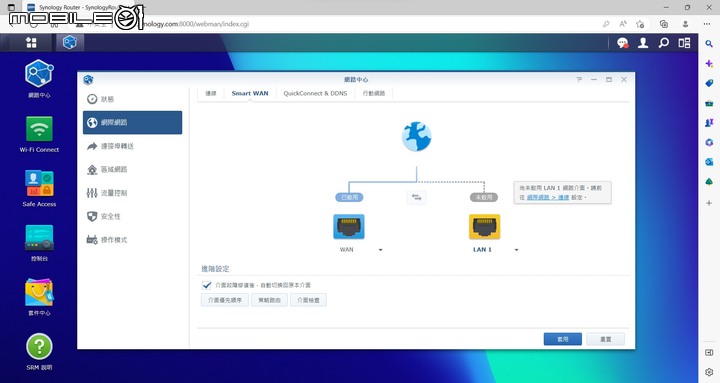This screenshot has height=383, width=720.
Task: Add a site with Edge sidebar plus icon
Action: (x=709, y=203)
